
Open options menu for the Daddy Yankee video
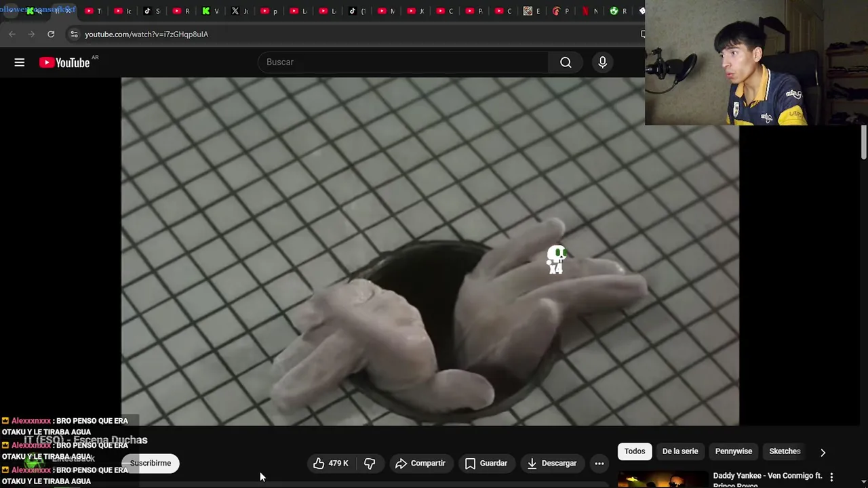(x=831, y=478)
